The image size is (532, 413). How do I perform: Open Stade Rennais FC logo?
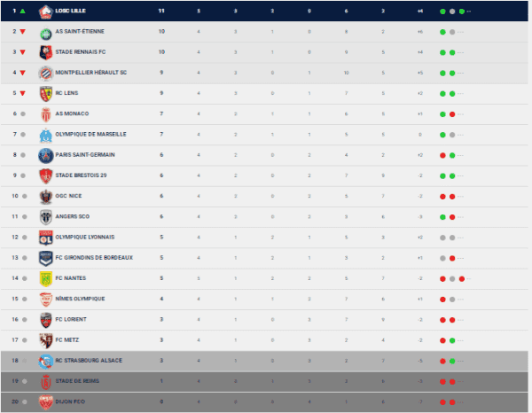pos(46,51)
